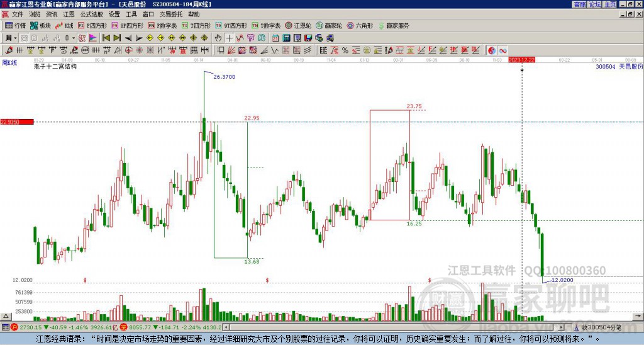644x345 pixels.
Task: Select the circle with horizontal line tool
Action: [x=85, y=50]
